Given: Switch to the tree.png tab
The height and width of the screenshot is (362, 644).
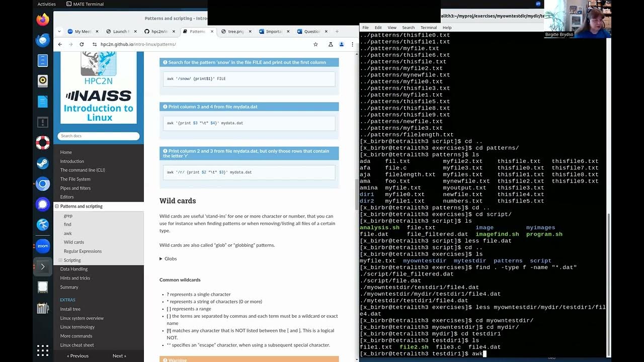Looking at the screenshot, I should 235,31.
